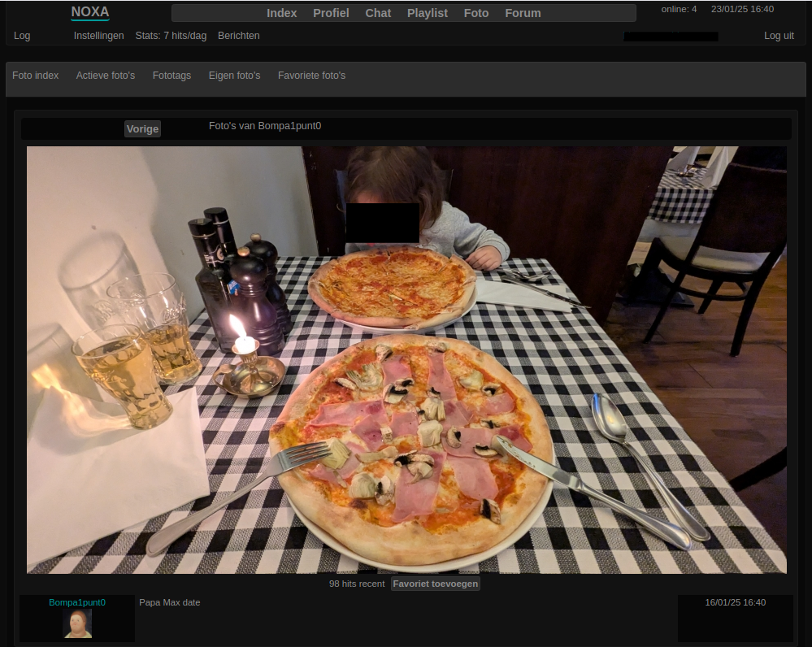View Stats: 7 hits/dag
This screenshot has height=647, width=812.
pos(171,36)
